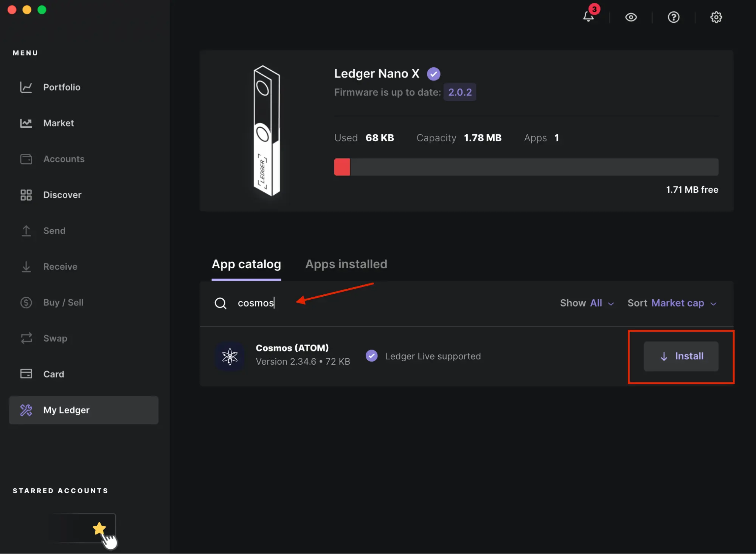Viewport: 756px width, 554px height.
Task: Click the device storage usage bar
Action: [526, 167]
